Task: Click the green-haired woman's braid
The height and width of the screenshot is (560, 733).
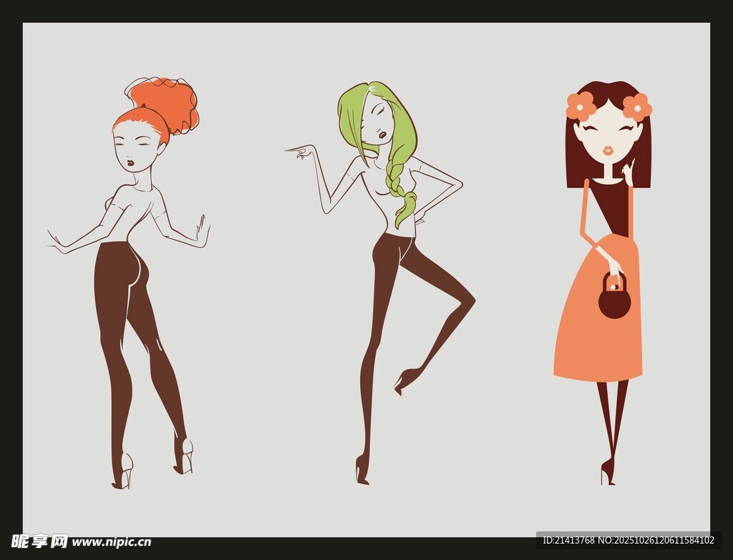Action: click(x=401, y=186)
